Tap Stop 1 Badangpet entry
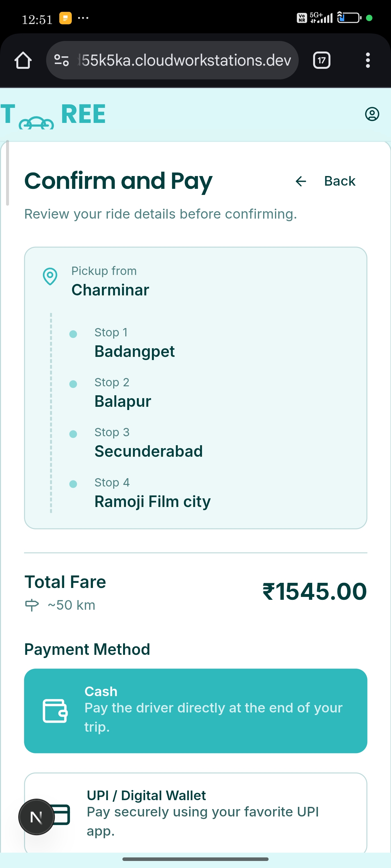The image size is (391, 868). pyautogui.click(x=134, y=343)
